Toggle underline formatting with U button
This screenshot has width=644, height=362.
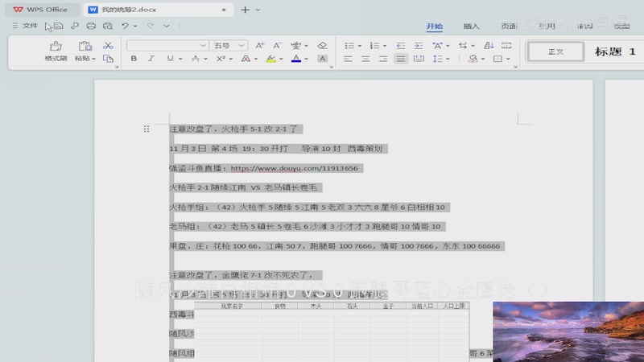pos(169,59)
